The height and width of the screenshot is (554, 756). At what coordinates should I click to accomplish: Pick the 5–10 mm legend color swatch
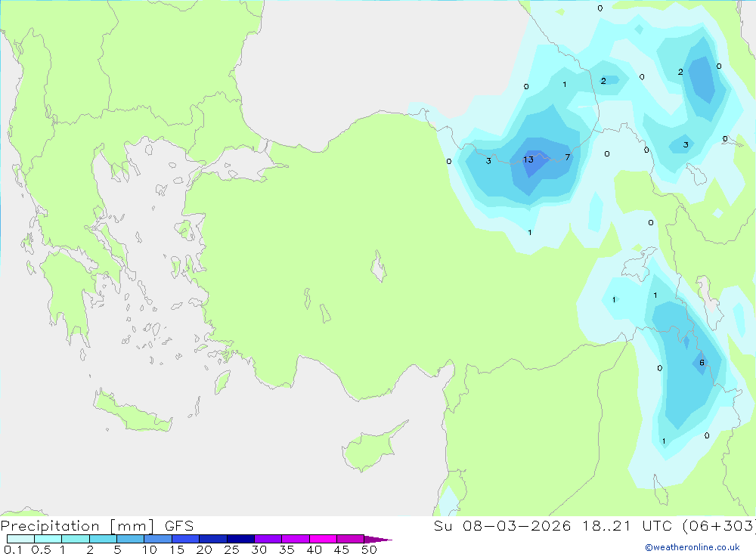tap(130, 539)
